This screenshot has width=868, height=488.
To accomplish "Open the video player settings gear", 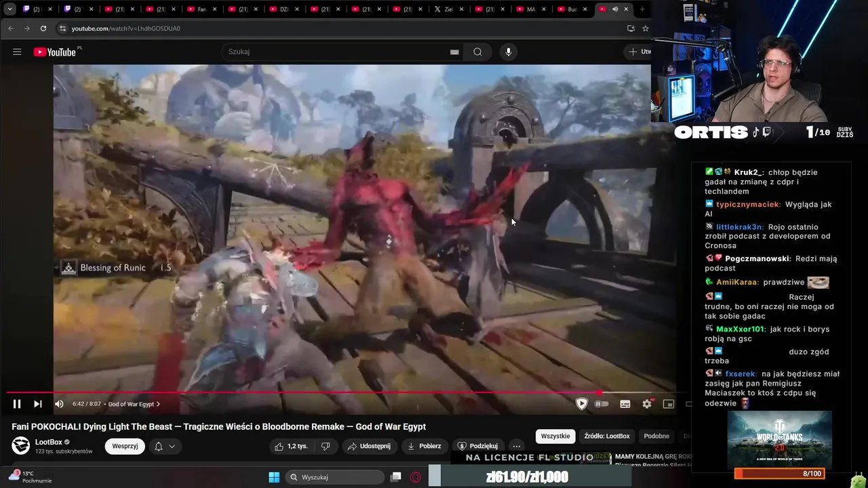I will click(647, 404).
